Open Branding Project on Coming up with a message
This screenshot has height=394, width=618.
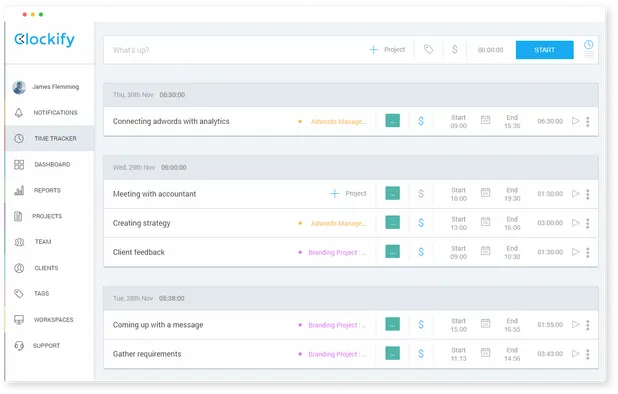(332, 325)
